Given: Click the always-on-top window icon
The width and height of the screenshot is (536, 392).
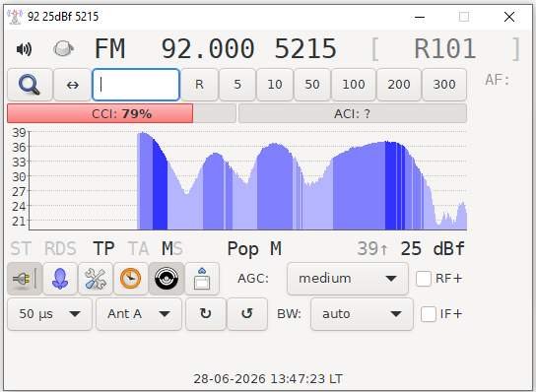Looking at the screenshot, I should coord(202,279).
